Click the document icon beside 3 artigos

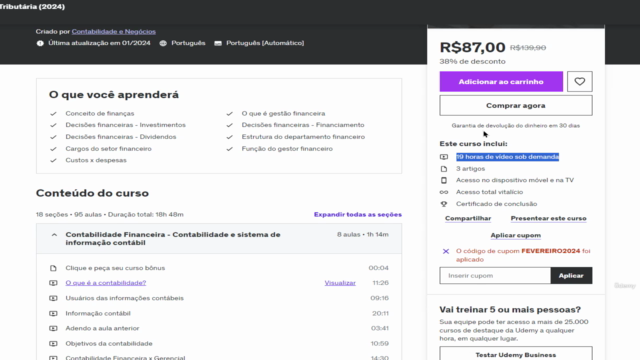coord(444,169)
